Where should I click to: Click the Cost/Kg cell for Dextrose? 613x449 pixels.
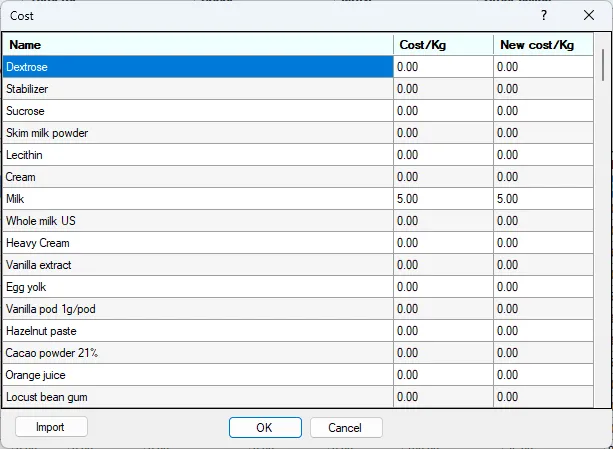(x=443, y=66)
